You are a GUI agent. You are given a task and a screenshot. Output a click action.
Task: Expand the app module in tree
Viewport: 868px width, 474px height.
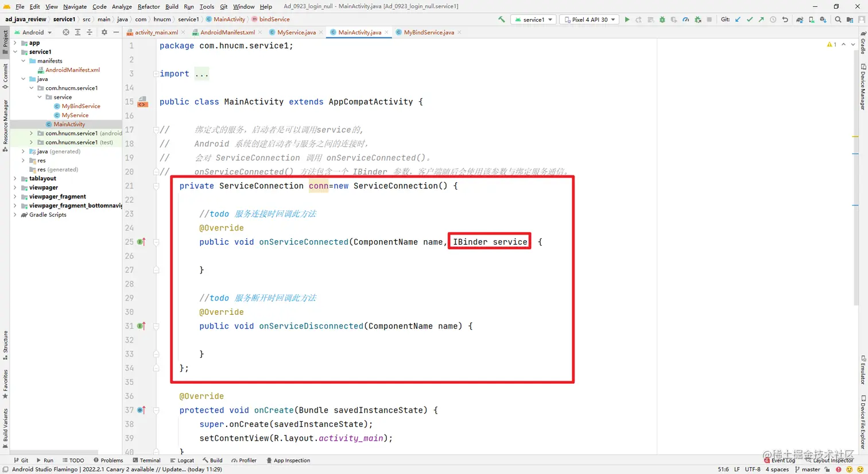(x=15, y=43)
